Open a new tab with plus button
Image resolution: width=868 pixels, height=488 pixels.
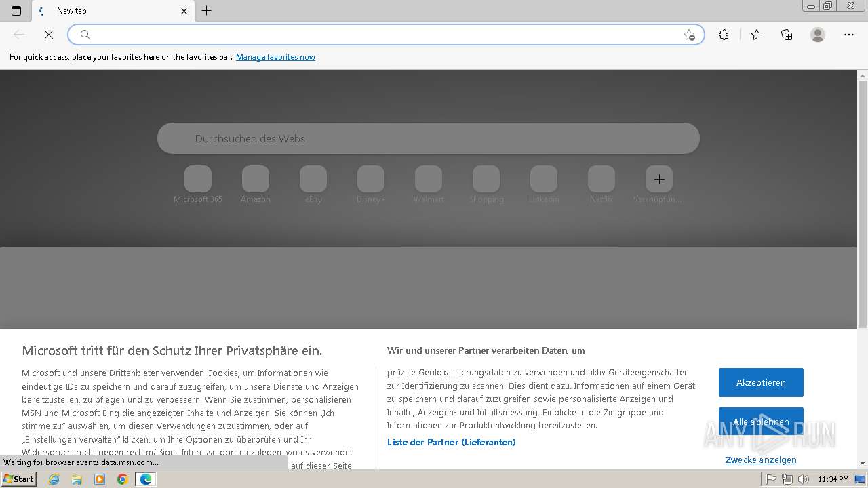(207, 11)
